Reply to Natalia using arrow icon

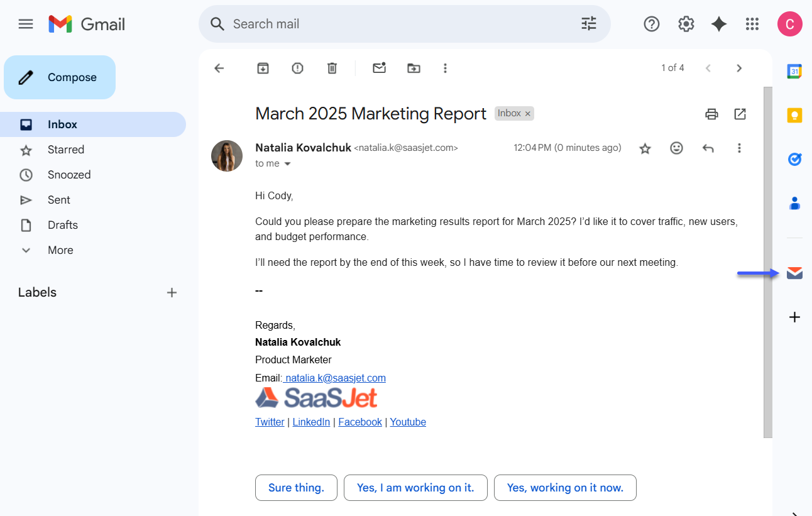point(708,148)
